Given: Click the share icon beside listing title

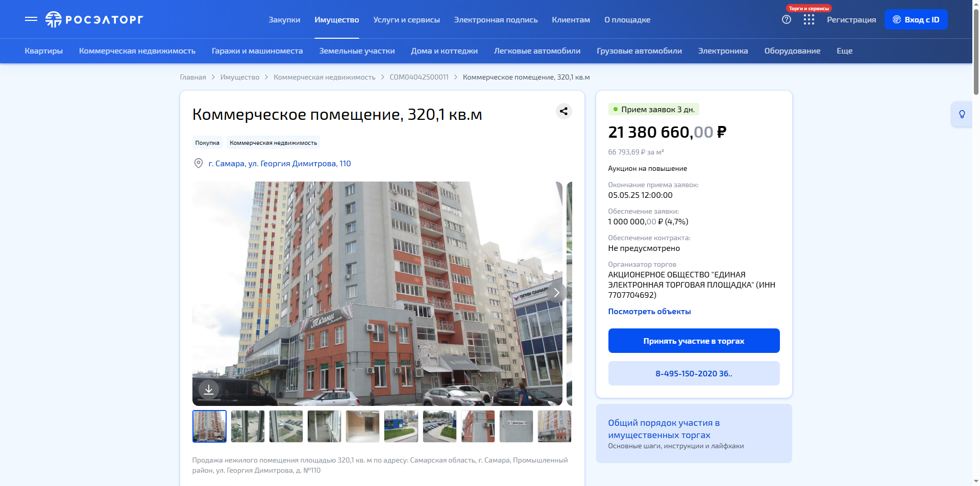Looking at the screenshot, I should (x=563, y=111).
